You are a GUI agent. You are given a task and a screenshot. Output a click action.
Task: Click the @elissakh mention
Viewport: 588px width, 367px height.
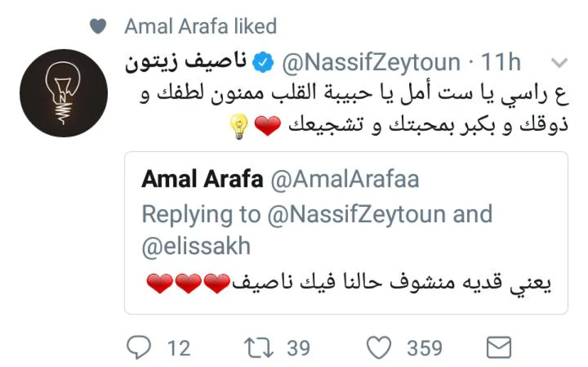point(196,247)
